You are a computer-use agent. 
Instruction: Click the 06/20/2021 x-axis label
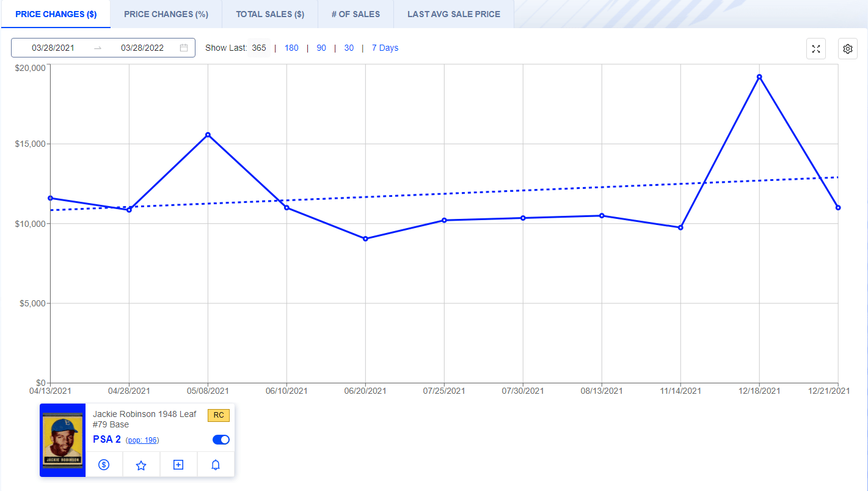point(365,391)
